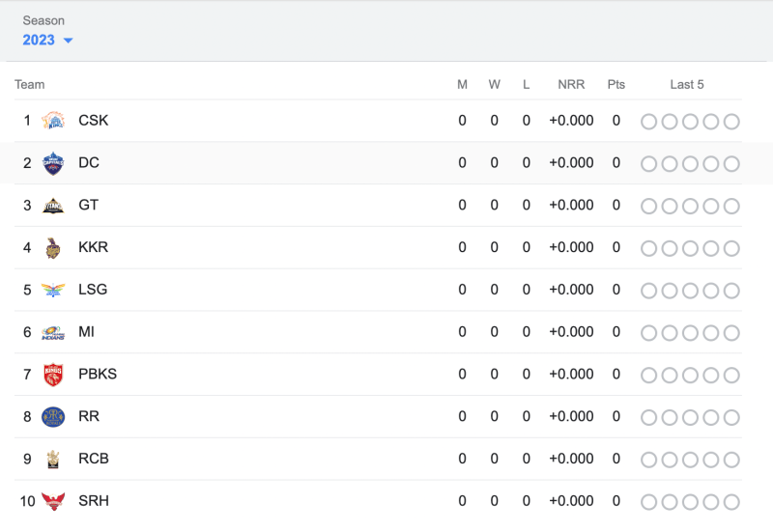The height and width of the screenshot is (532, 773).
Task: Select the KKR team name
Action: tap(94, 247)
